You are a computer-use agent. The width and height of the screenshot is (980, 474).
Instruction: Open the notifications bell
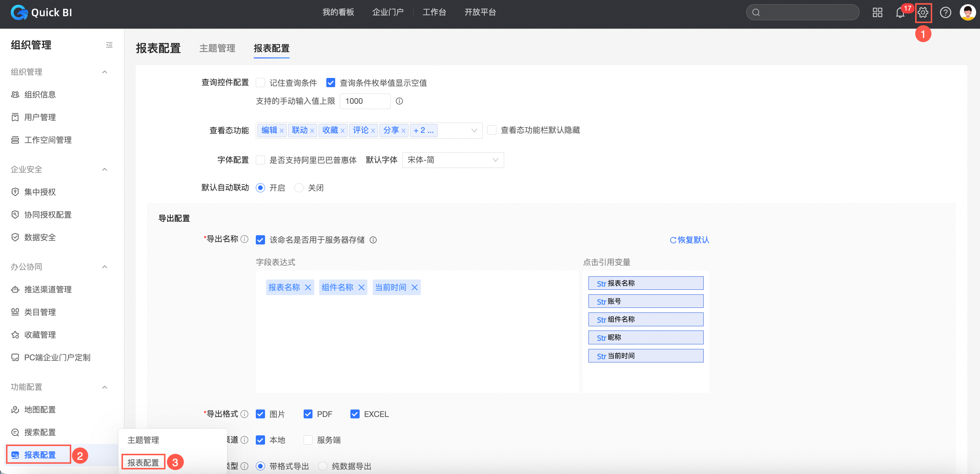click(x=900, y=13)
